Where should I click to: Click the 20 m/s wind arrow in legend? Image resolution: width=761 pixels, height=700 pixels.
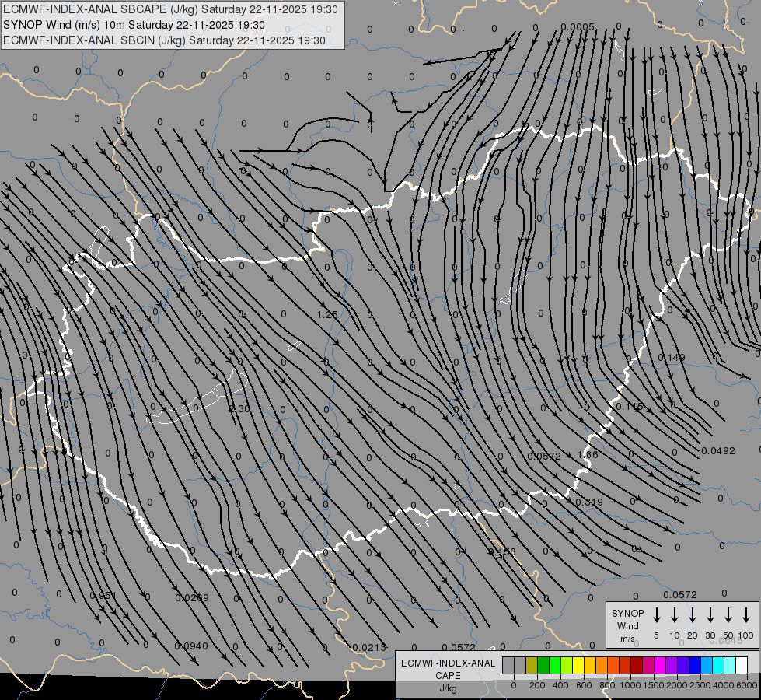[692, 616]
